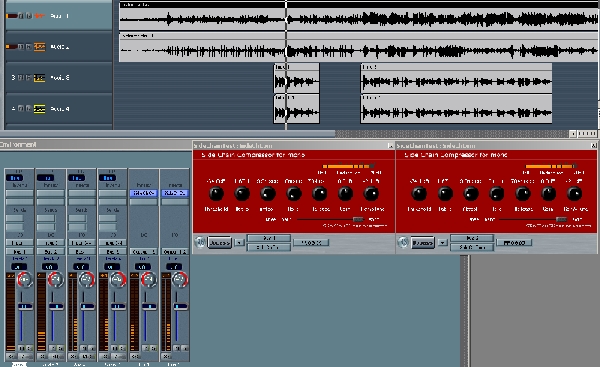Toggle Bypass on the left compressor plugin
The width and height of the screenshot is (600, 367).
(220, 243)
